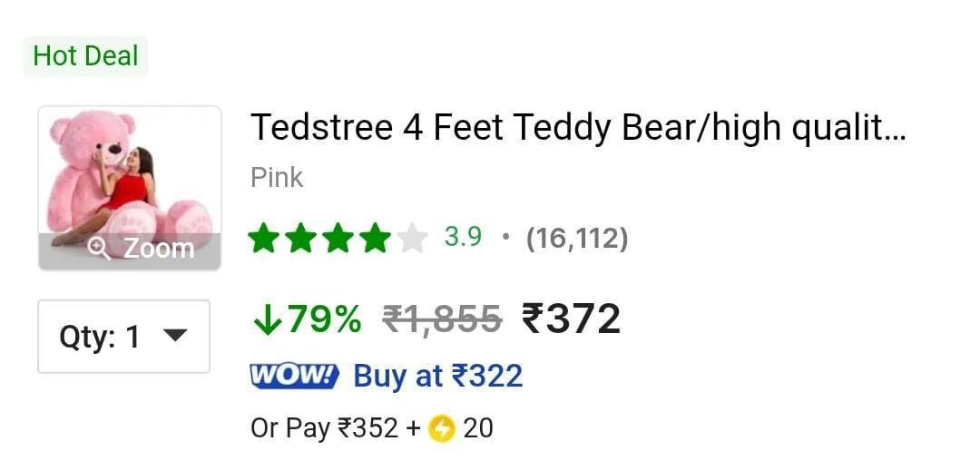Click the ₹372 selling price
The image size is (980, 461).
click(x=571, y=319)
